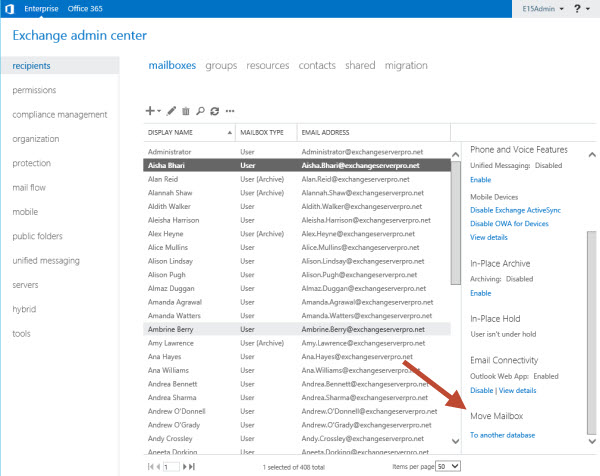Open the shared tab
Viewport: 600px width, 476px height.
[x=360, y=65]
